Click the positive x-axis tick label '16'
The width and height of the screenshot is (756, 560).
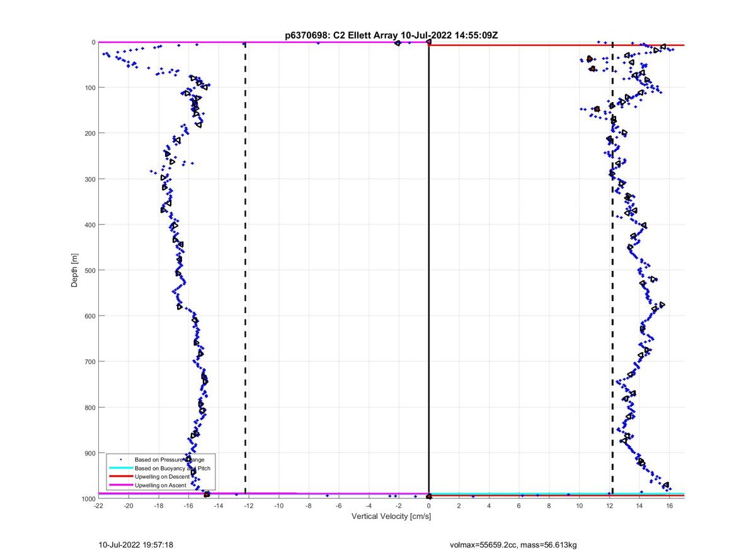click(669, 505)
